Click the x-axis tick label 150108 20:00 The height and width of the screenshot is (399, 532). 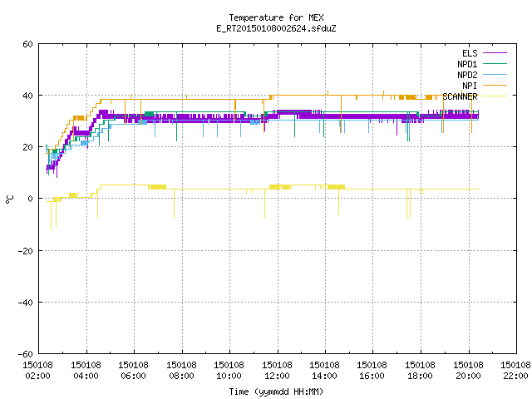coord(469,371)
